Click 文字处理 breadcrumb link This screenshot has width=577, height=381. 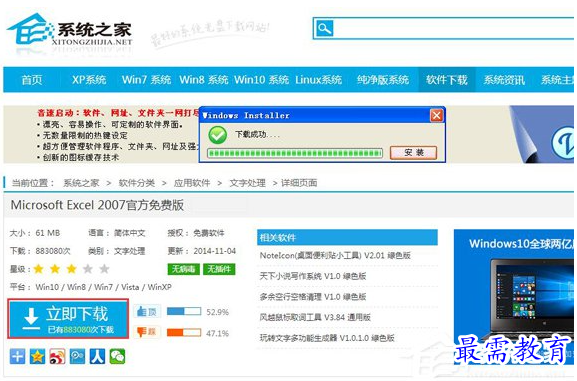point(247,183)
